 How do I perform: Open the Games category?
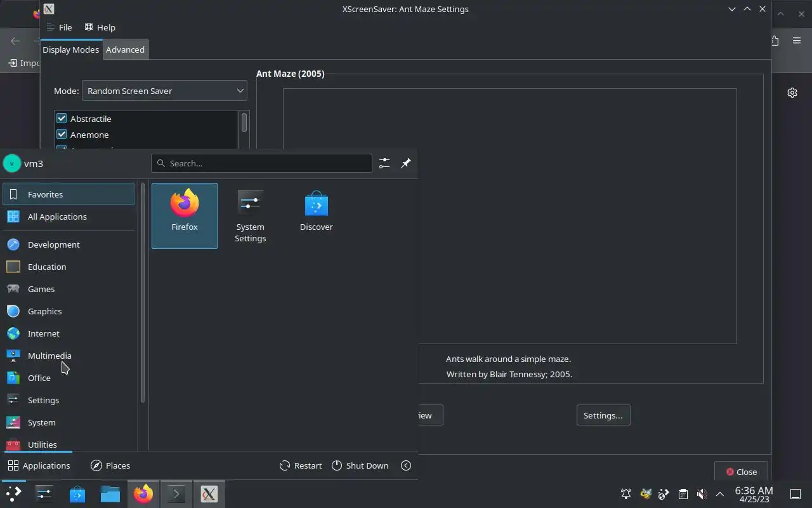pyautogui.click(x=69, y=289)
